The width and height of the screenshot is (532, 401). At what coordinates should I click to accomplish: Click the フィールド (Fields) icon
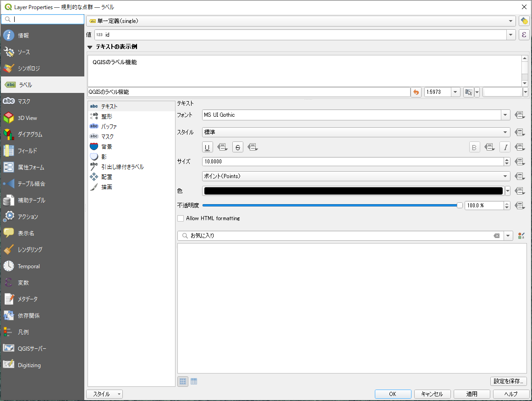click(9, 151)
